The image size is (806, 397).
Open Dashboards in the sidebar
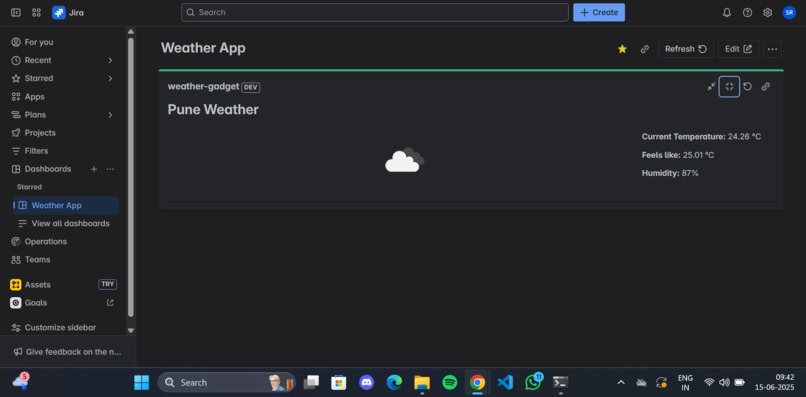pyautogui.click(x=48, y=169)
